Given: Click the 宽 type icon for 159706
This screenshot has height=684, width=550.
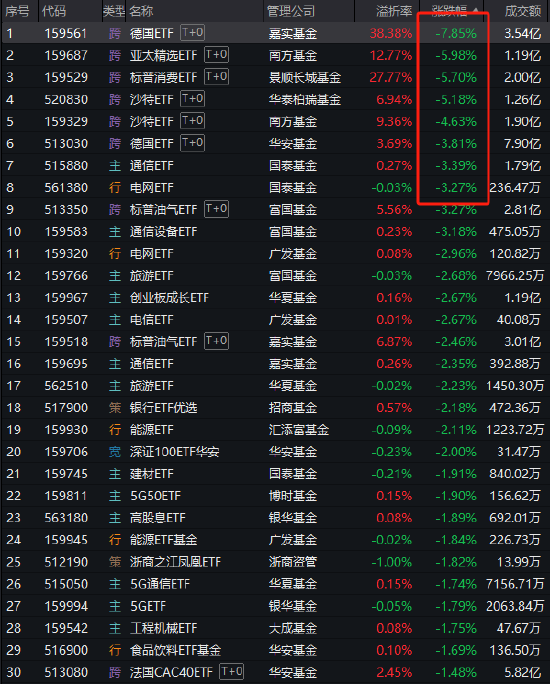Looking at the screenshot, I should (115, 451).
